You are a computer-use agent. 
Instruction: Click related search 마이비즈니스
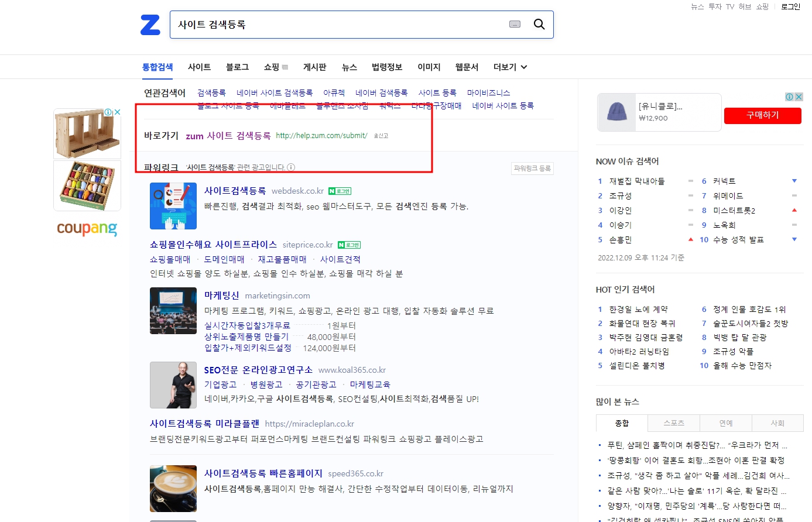click(488, 93)
